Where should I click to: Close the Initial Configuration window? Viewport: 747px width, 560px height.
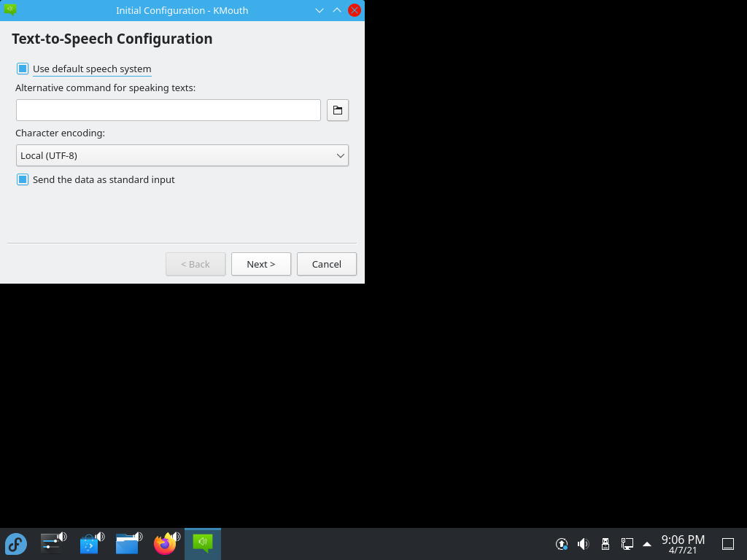click(355, 10)
